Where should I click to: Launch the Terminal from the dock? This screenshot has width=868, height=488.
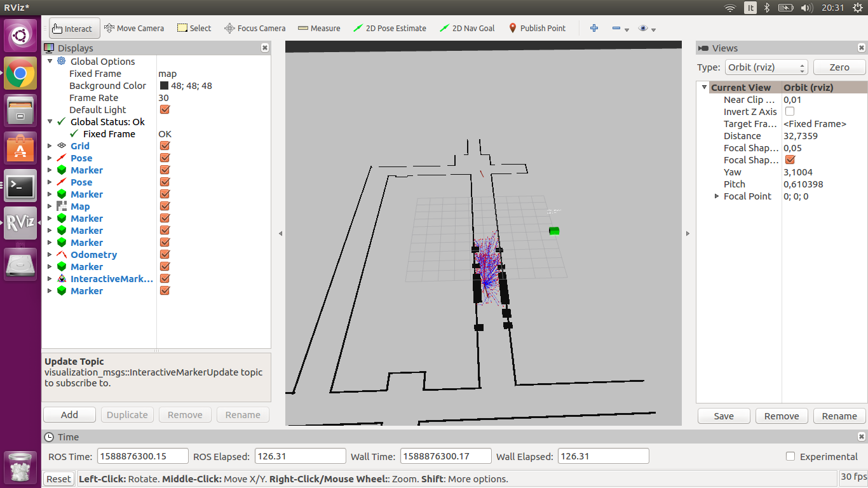click(20, 186)
